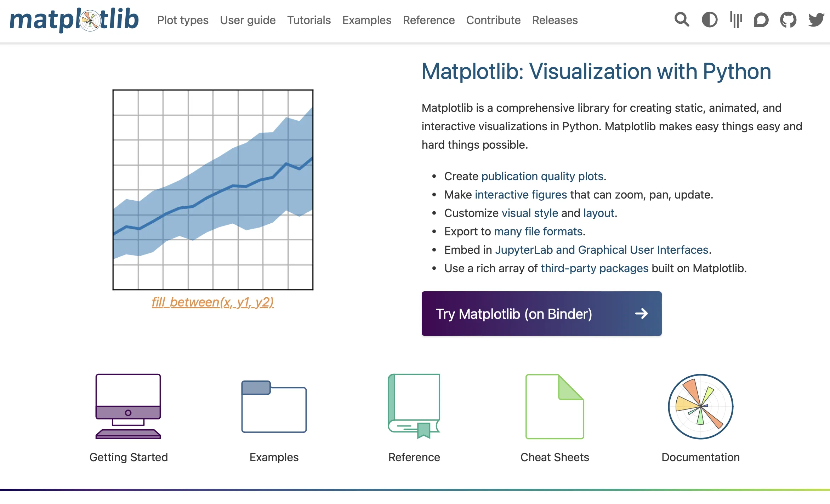Follow the fill_between(x, y1, y2) link
830x504 pixels.
coord(213,302)
